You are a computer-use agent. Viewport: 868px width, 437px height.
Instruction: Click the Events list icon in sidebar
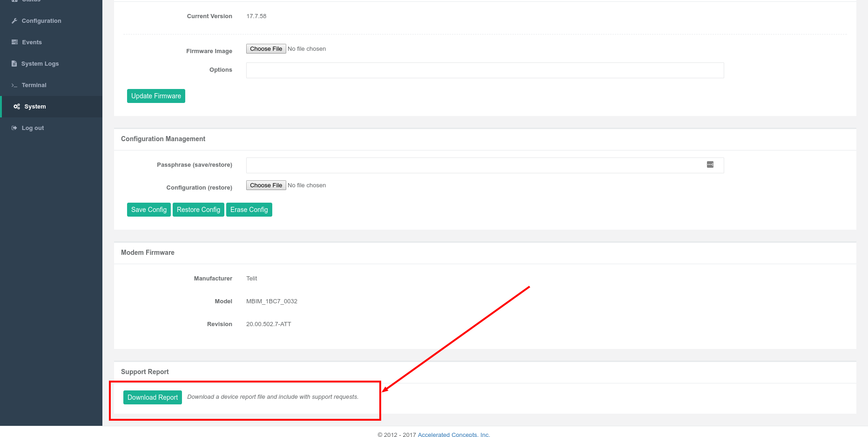coord(14,42)
